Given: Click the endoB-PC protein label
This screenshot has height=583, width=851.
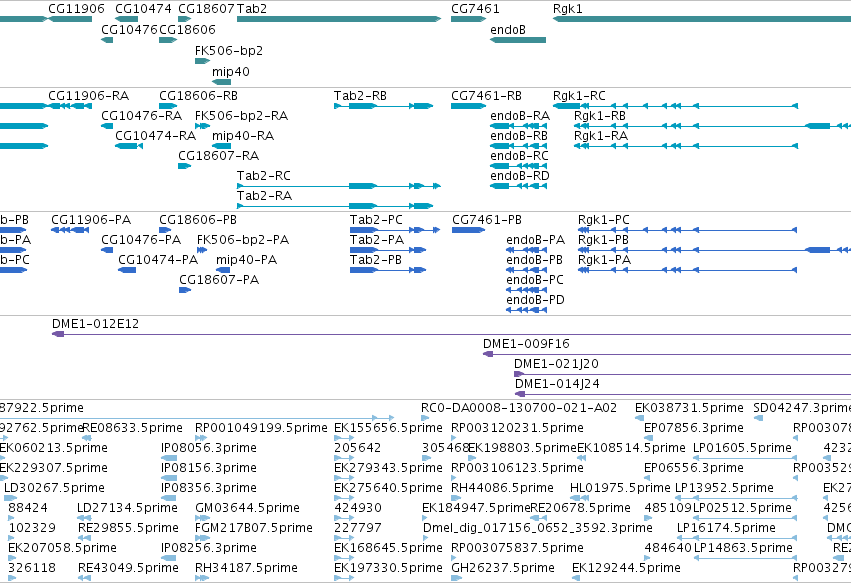Looking at the screenshot, I should [x=535, y=281].
